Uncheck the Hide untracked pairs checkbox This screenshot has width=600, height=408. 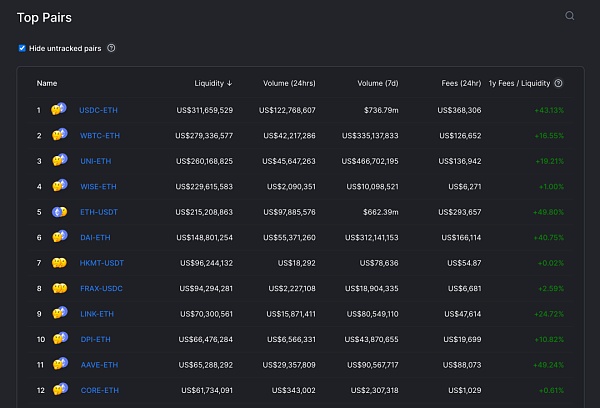pos(22,48)
